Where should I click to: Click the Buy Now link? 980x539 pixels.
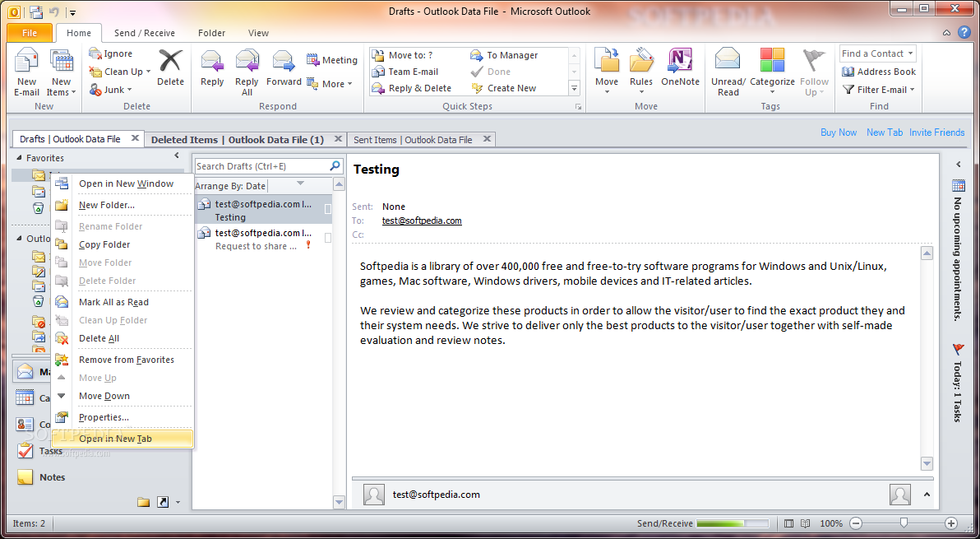point(839,132)
